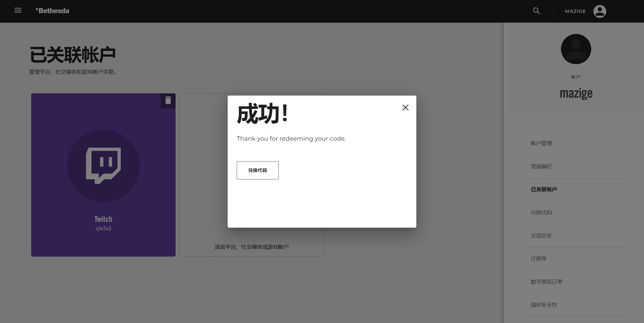The width and height of the screenshot is (644, 323).
Task: Go to 已关联帐户 sidebar item
Action: coord(544,189)
